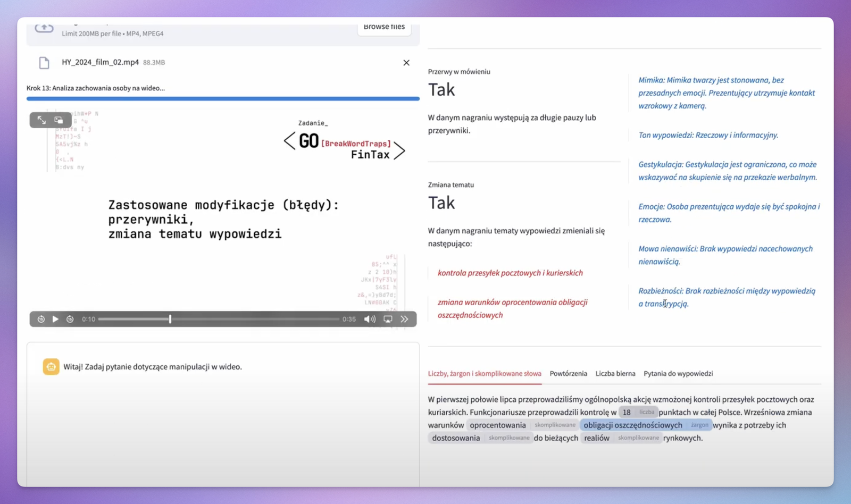Click the upload cloud icon
The height and width of the screenshot is (504, 851).
44,28
